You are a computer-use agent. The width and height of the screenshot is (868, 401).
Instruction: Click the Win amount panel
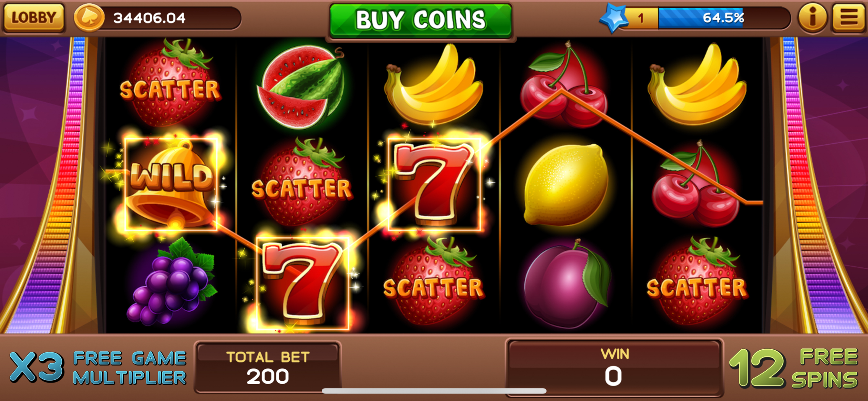pos(615,367)
